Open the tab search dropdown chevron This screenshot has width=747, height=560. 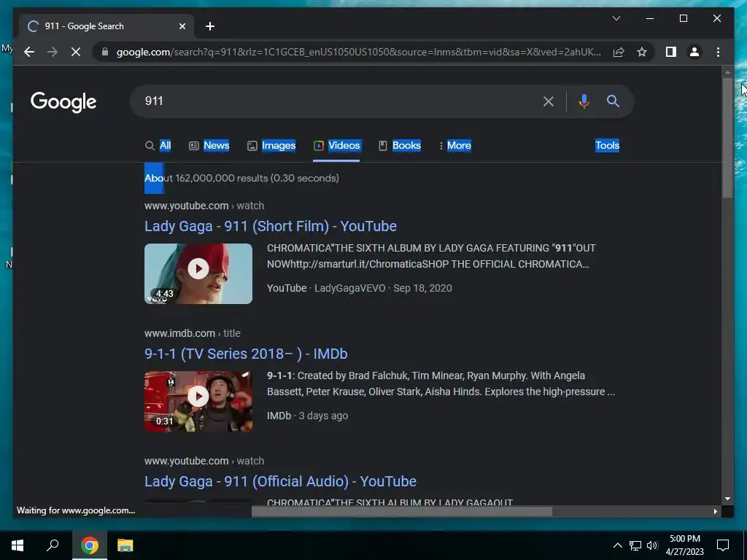click(x=616, y=18)
